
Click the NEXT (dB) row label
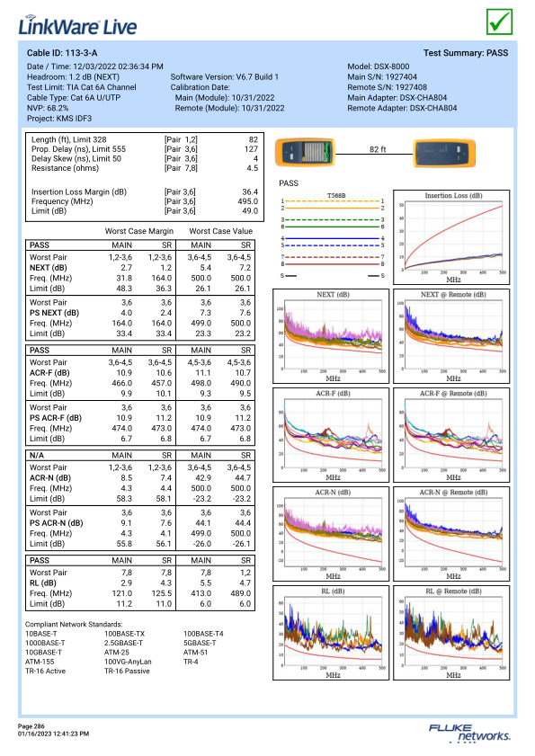coord(49,268)
